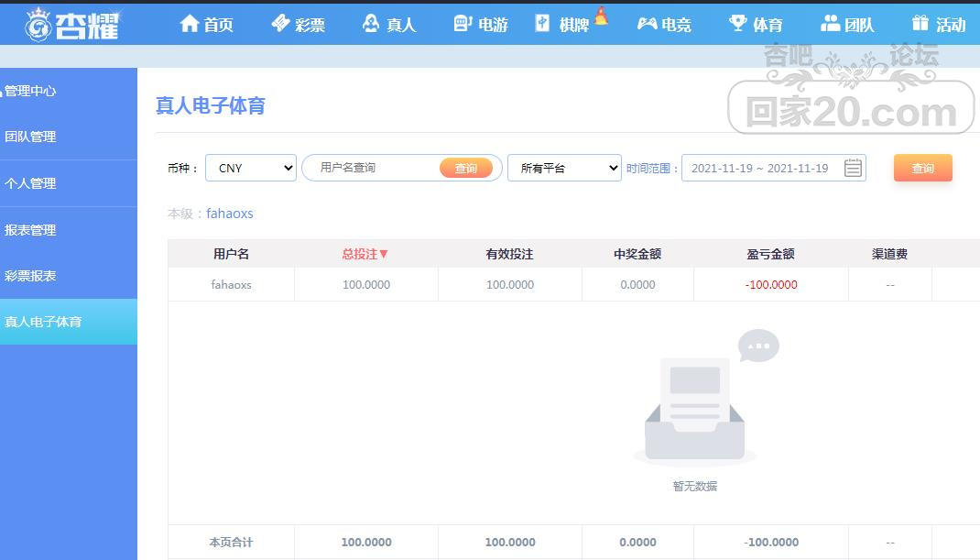
Task: Click the 有效投注 column header
Action: coord(509,254)
